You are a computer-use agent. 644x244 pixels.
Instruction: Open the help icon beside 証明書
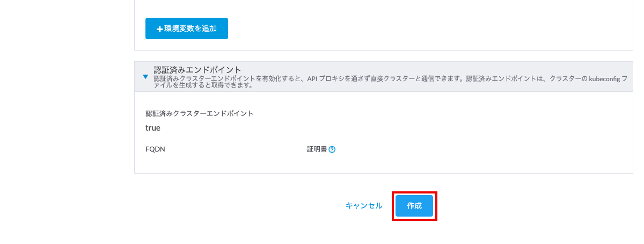[332, 149]
